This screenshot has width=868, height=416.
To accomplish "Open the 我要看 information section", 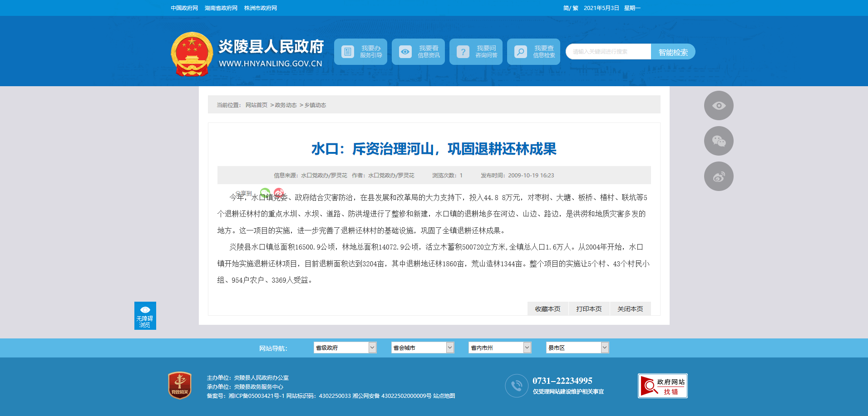I will (x=418, y=52).
